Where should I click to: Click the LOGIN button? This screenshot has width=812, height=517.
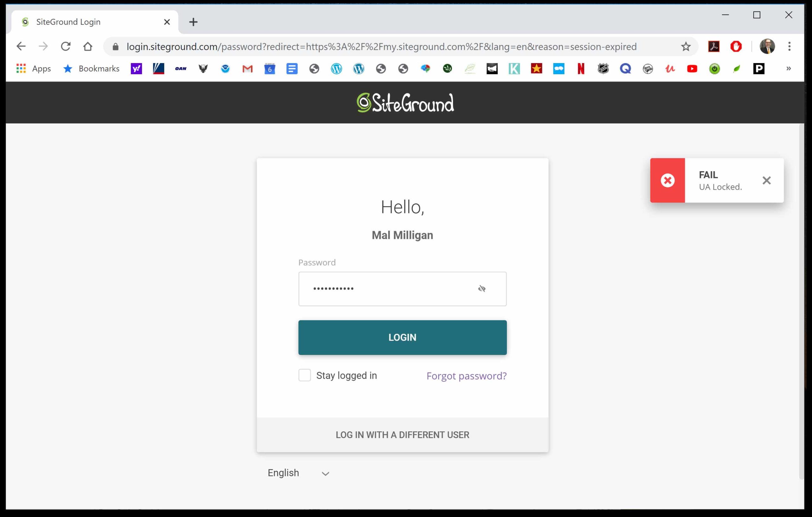point(402,337)
